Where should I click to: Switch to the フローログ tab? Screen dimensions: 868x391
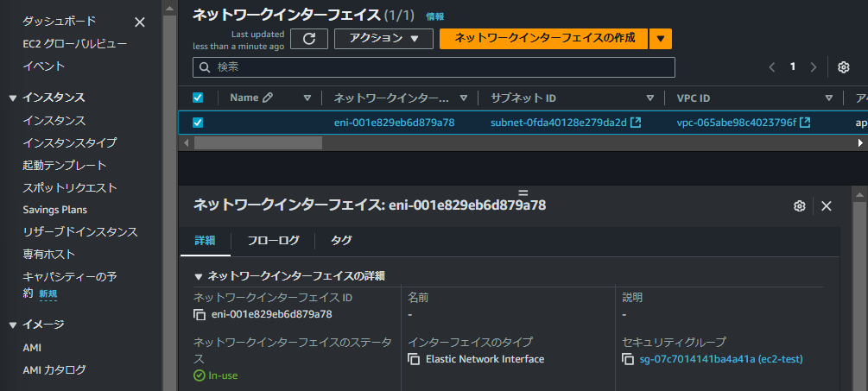click(x=274, y=241)
